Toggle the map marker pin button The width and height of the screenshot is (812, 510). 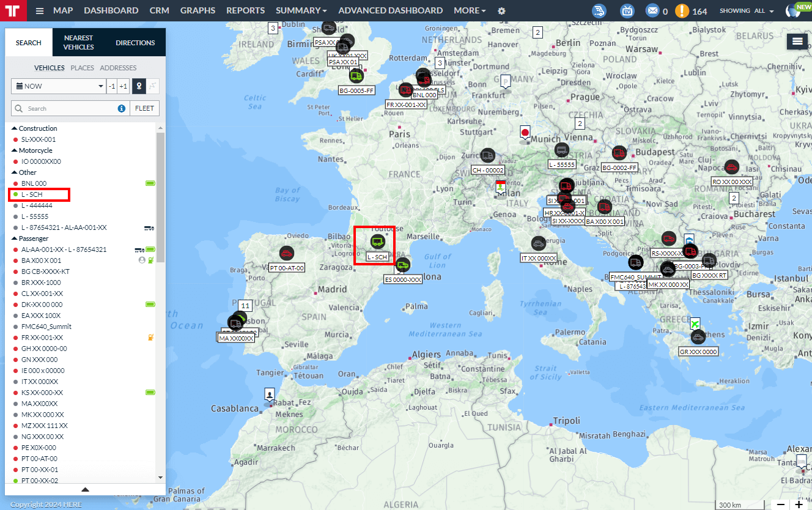[139, 86]
